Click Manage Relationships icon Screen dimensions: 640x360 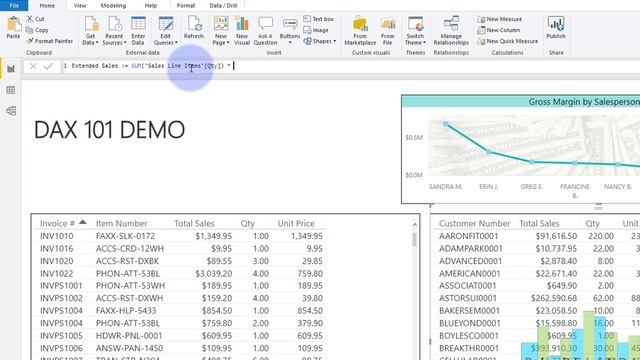click(x=451, y=31)
